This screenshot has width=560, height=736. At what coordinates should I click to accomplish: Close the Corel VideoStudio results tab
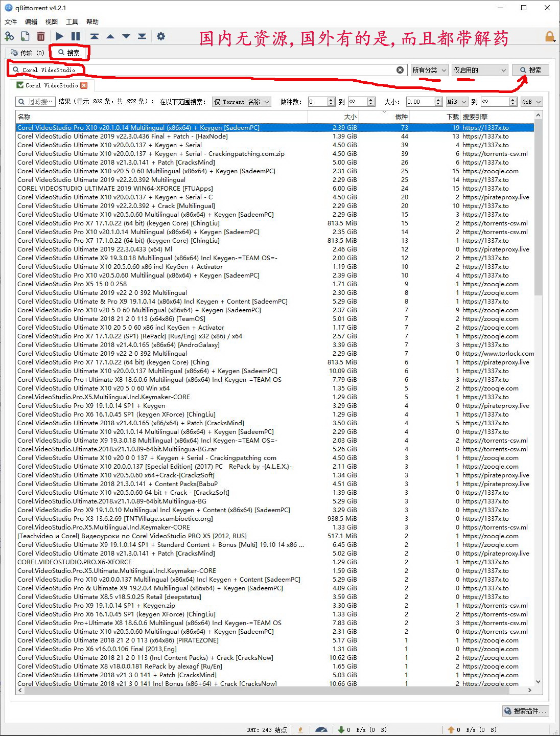click(x=84, y=85)
